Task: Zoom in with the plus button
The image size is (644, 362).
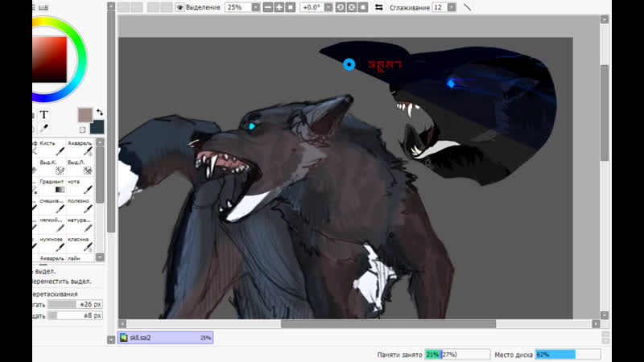Action: [x=279, y=7]
